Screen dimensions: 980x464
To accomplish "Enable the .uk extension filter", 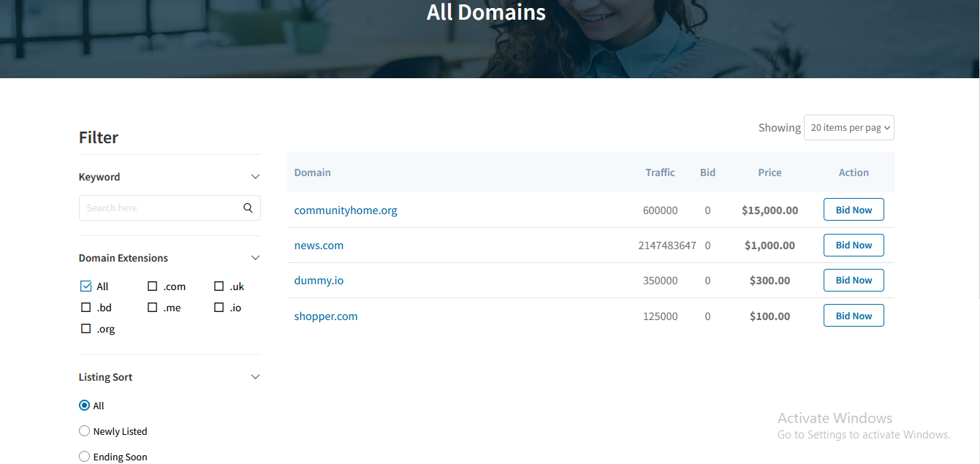I will 219,286.
